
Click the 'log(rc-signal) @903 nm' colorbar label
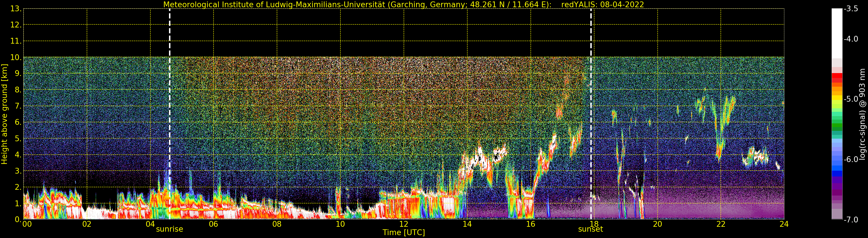[862, 114]
